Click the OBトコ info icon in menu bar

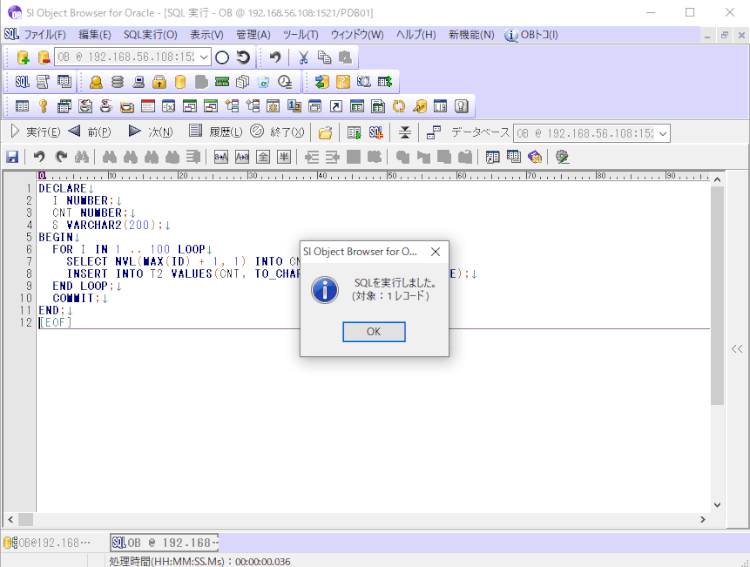(x=511, y=35)
